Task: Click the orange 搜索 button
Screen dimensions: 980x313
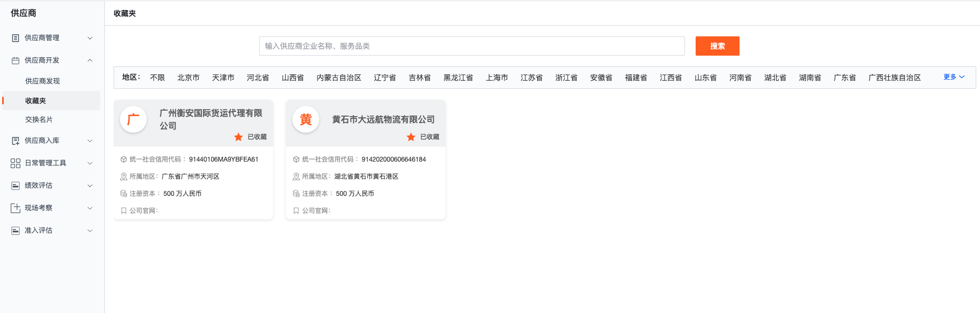Action: [x=718, y=46]
